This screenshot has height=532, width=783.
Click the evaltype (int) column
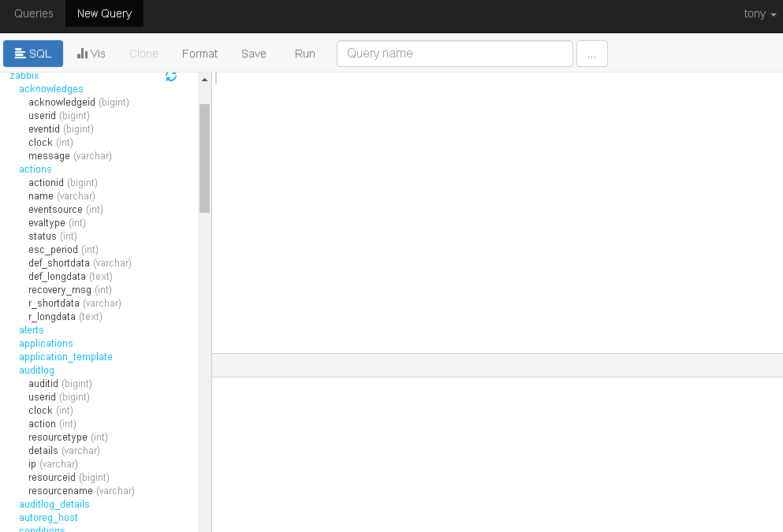pos(57,223)
